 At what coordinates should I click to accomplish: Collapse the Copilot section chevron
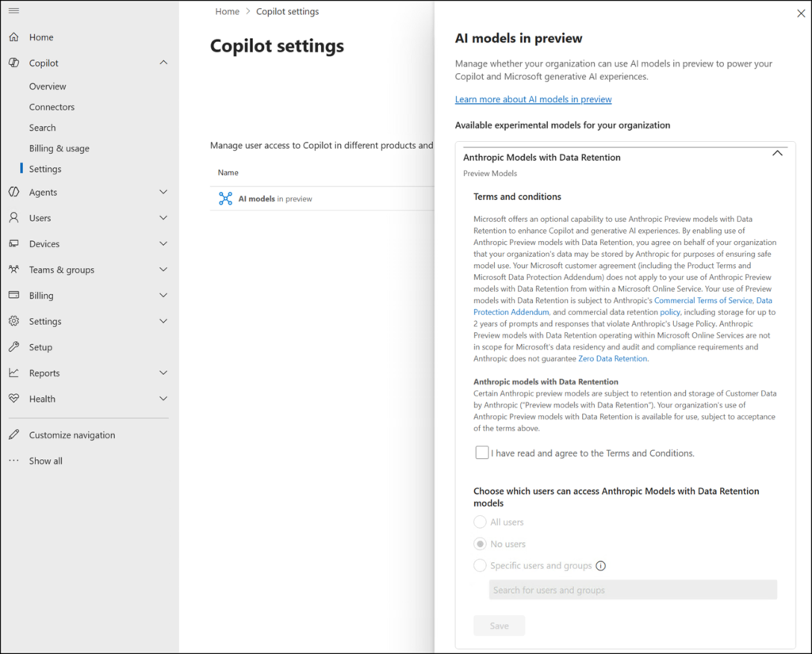[163, 63]
